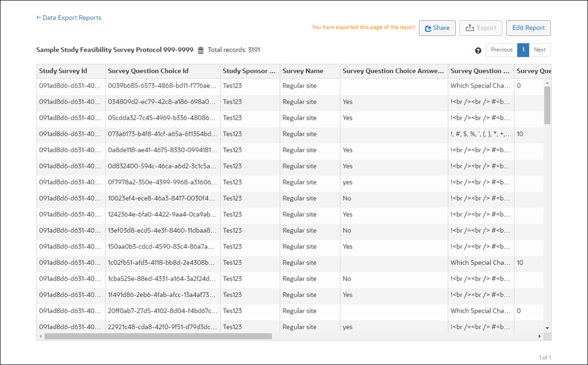Click the Edit Report button

point(528,28)
